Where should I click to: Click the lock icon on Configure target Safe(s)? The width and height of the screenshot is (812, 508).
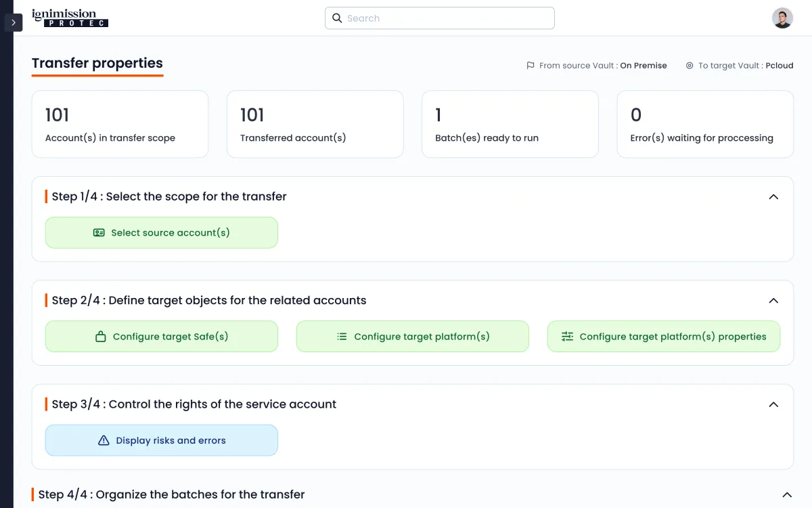(101, 337)
